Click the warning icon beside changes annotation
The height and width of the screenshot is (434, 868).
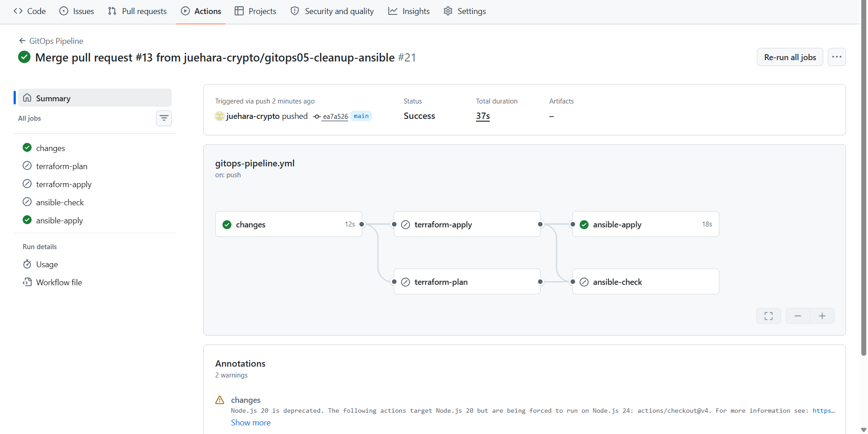click(220, 400)
